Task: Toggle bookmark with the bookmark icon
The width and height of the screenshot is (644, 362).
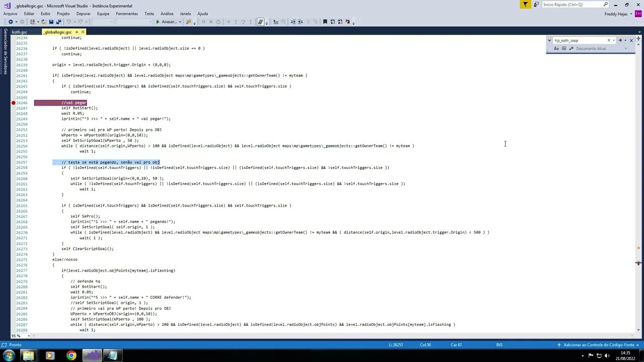Action: click(x=325, y=22)
